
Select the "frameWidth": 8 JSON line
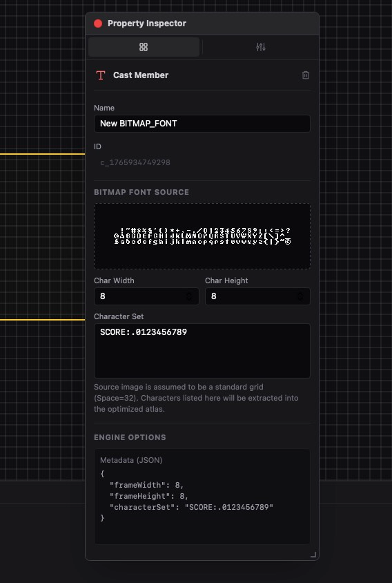[147, 485]
